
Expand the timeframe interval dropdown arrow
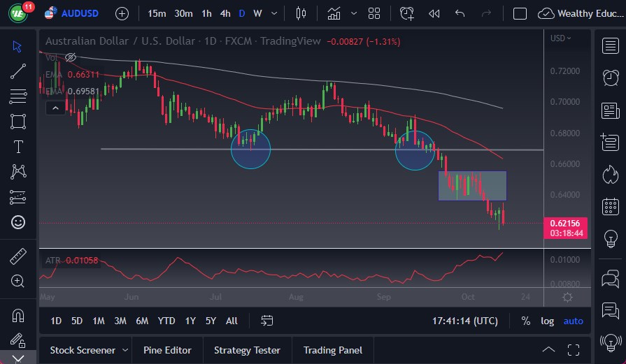(273, 13)
